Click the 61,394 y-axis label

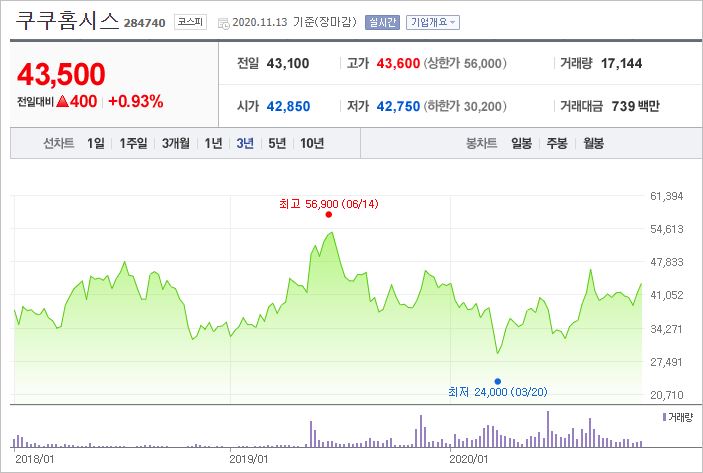tap(667, 196)
